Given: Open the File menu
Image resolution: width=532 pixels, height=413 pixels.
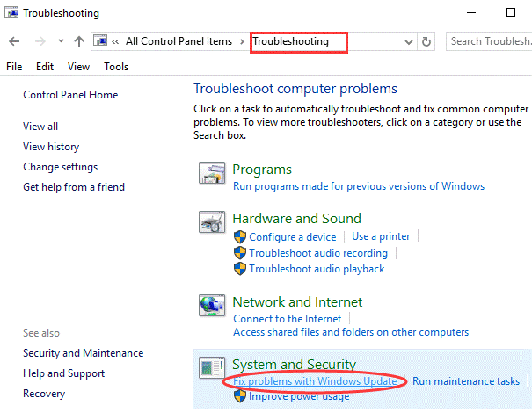Looking at the screenshot, I should tap(14, 67).
